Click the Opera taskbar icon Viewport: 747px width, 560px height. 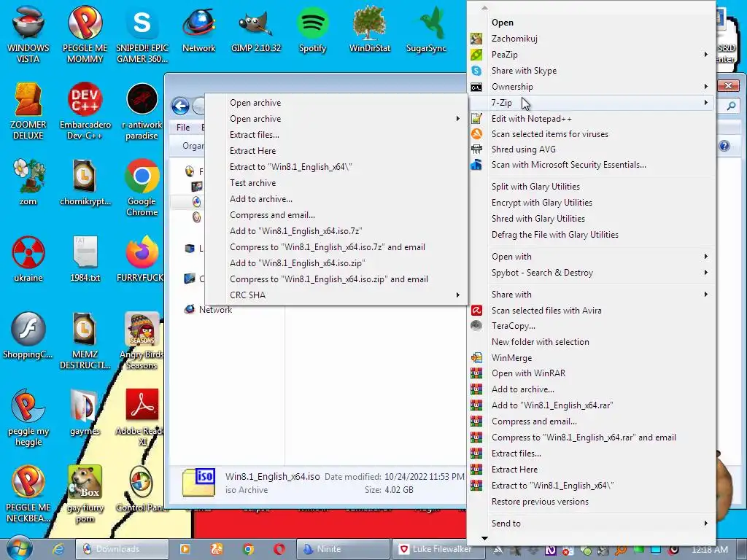click(x=279, y=549)
